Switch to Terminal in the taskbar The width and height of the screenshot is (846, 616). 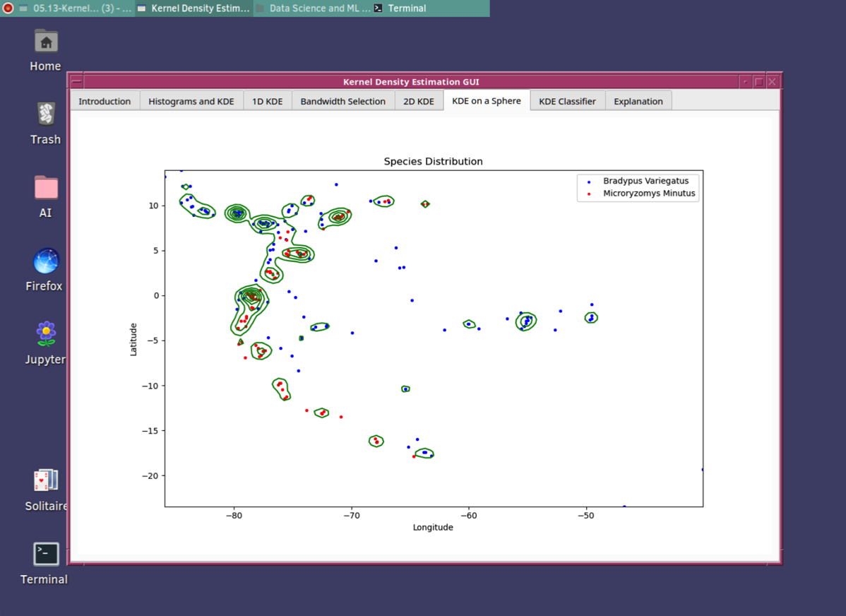pyautogui.click(x=400, y=8)
